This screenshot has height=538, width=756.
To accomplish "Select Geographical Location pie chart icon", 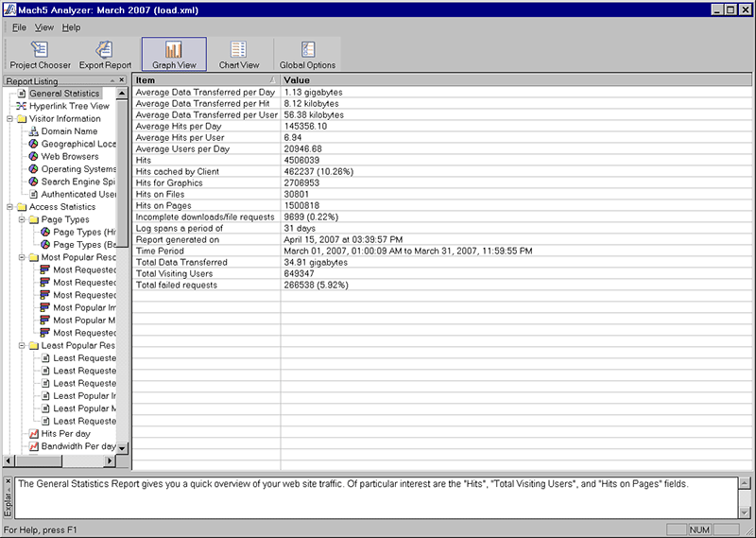I will (x=33, y=144).
